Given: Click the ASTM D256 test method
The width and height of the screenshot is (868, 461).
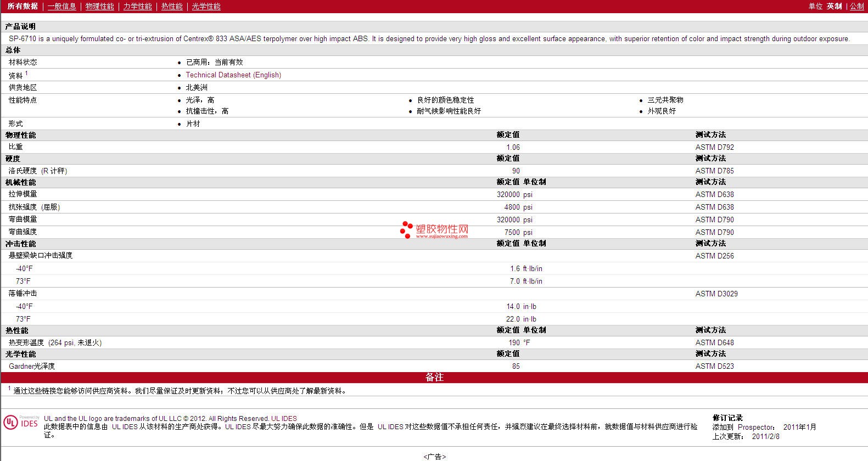Looking at the screenshot, I should 714,256.
